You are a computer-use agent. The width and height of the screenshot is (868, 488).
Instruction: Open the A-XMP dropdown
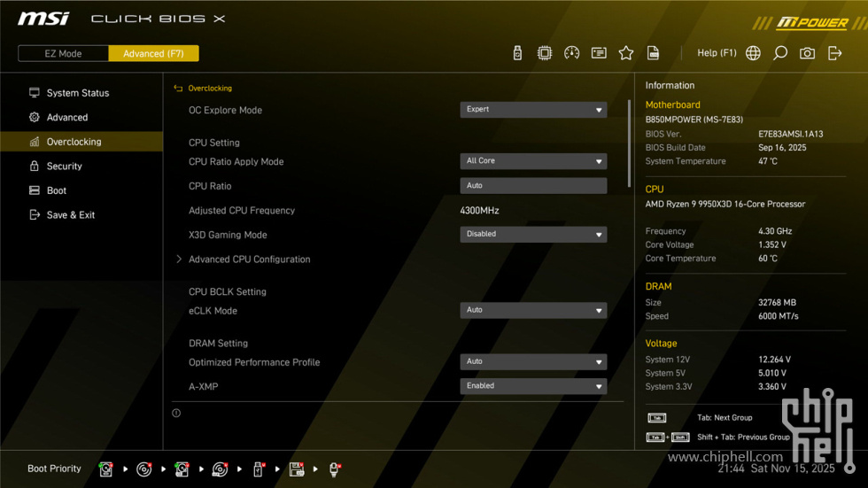coord(533,386)
